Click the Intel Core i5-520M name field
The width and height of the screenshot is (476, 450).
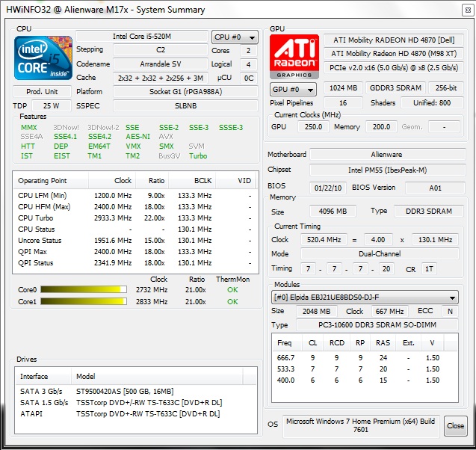(x=142, y=37)
